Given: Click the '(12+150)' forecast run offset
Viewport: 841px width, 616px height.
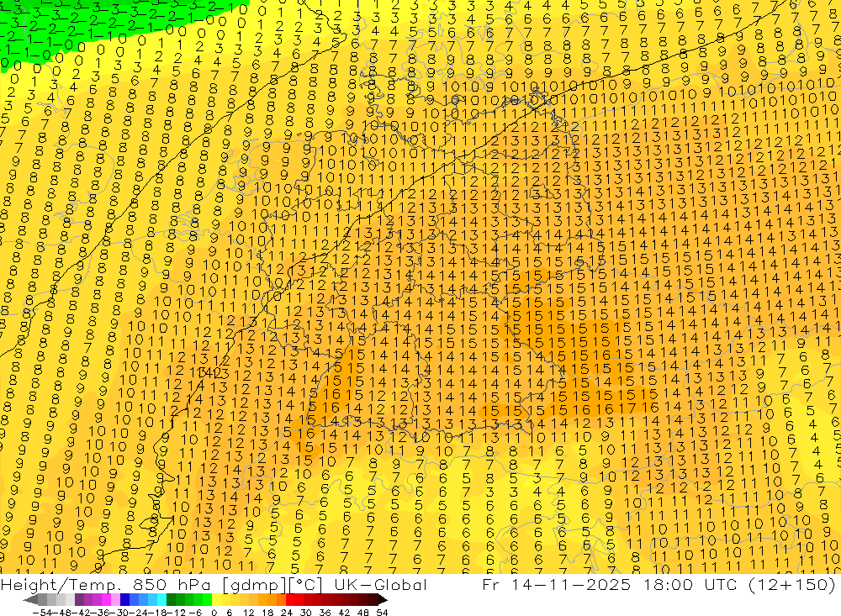Looking at the screenshot, I should 792,584.
